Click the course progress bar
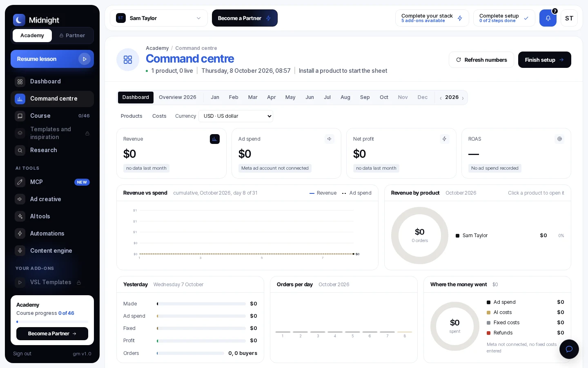Screen dimensions: 588x368 coord(52,322)
